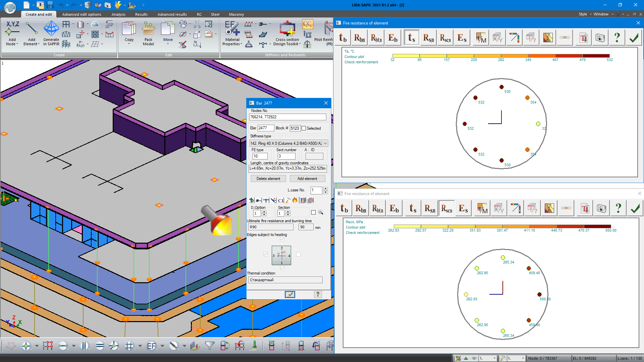Toggle the Selected checkbox
The width and height of the screenshot is (644, 362).
point(304,128)
